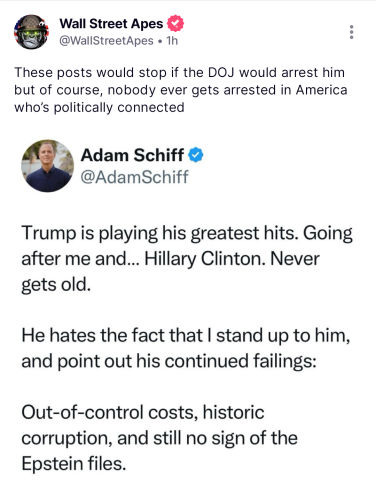Click the "and point out his continued failings:" line
Screen dimensions: 376x500
coord(169,361)
